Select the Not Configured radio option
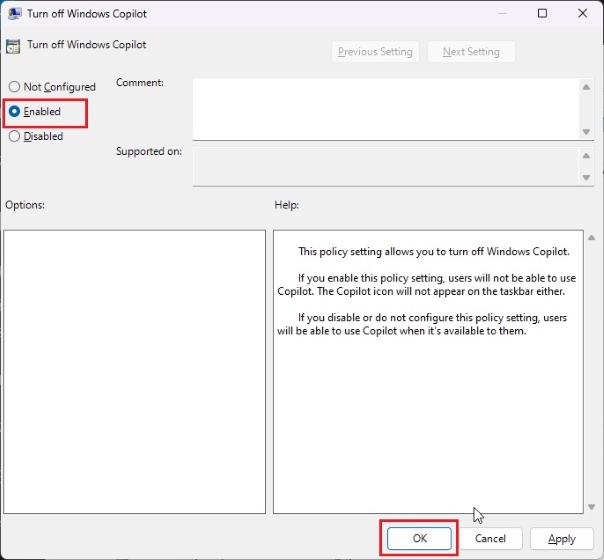 15,87
